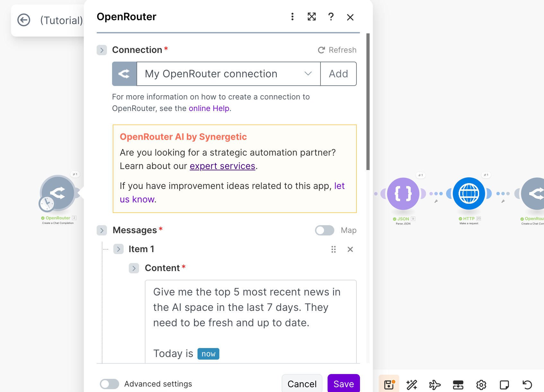
Task: Collapse the Connection section
Action: coord(102,50)
